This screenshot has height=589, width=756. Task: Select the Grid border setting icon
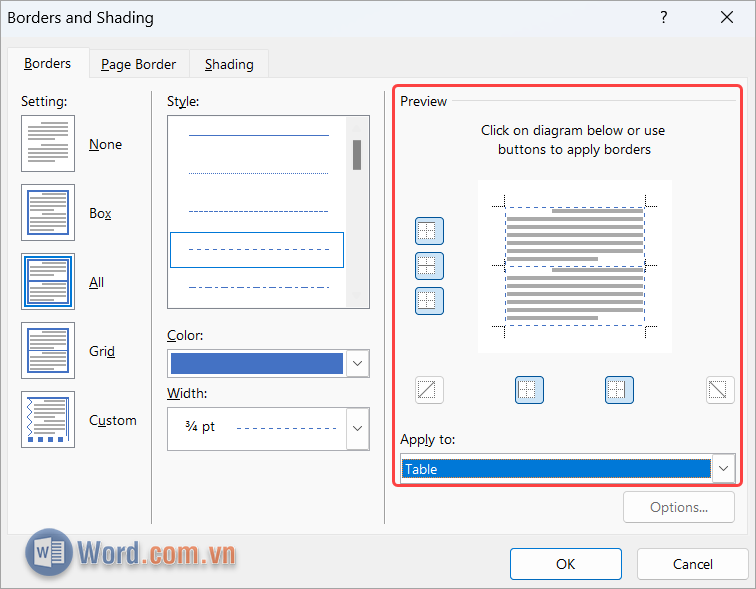48,350
